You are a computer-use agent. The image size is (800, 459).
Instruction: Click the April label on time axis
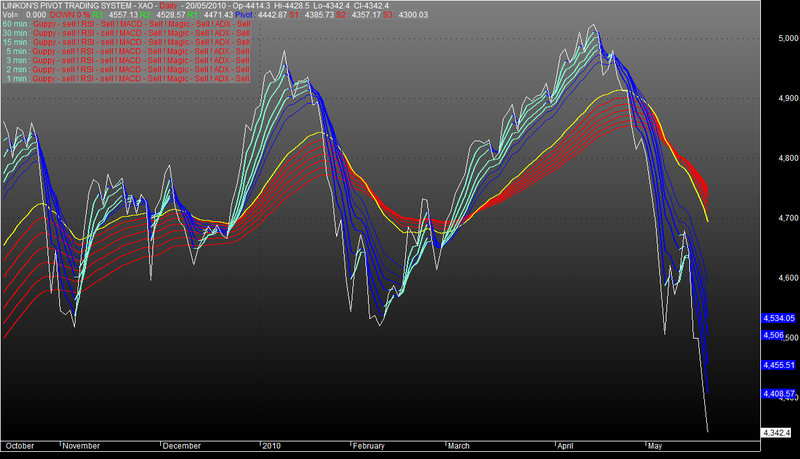pos(565,446)
